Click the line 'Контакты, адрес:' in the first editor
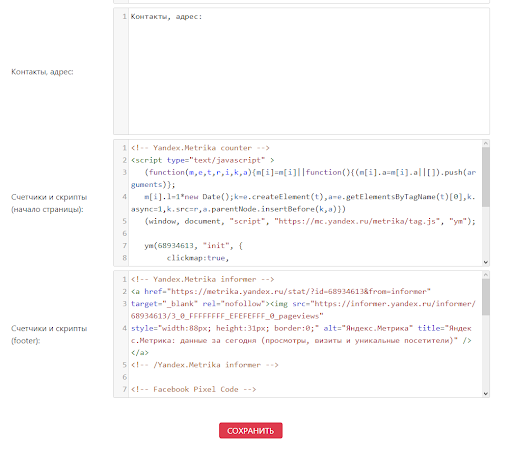512x458 pixels. tap(166, 17)
